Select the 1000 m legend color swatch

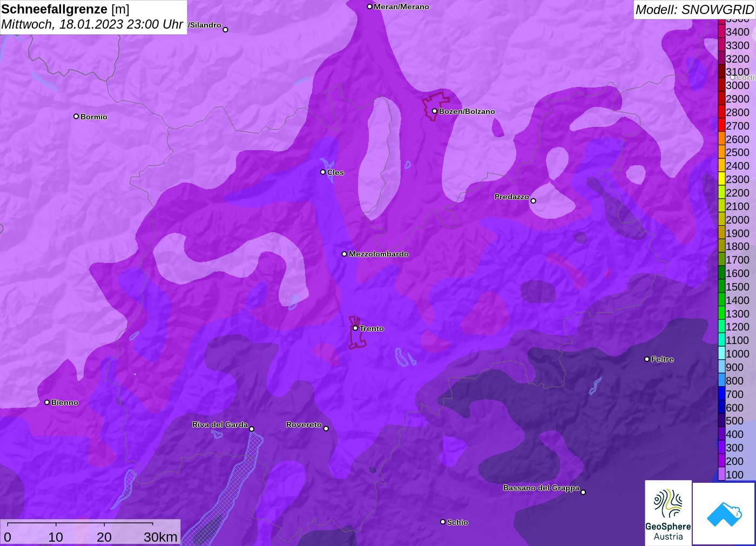point(721,354)
